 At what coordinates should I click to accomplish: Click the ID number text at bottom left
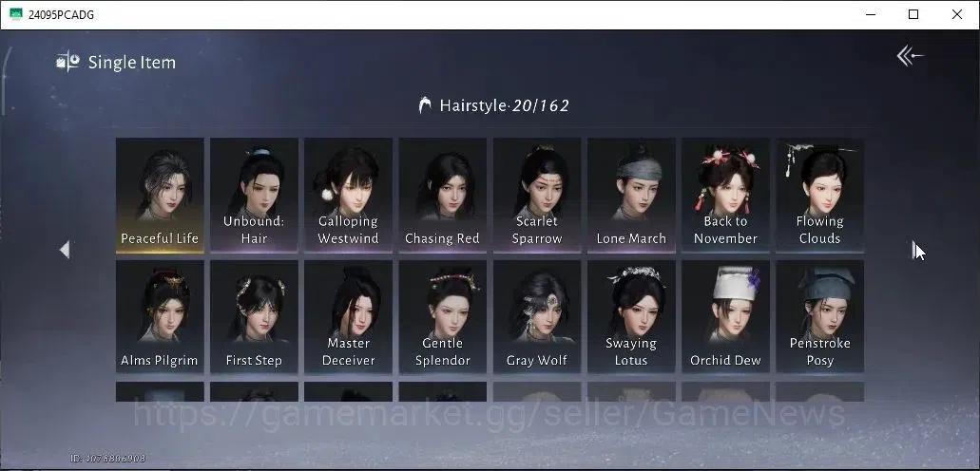108,458
